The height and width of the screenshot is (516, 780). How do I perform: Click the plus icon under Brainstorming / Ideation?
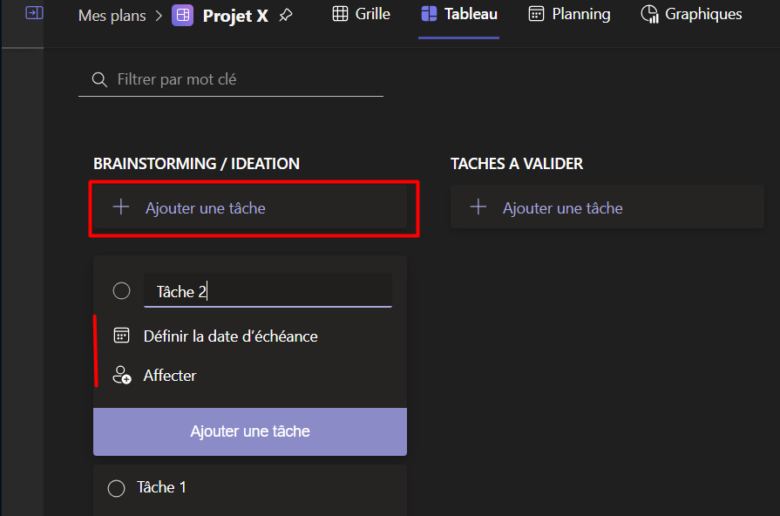coord(121,208)
